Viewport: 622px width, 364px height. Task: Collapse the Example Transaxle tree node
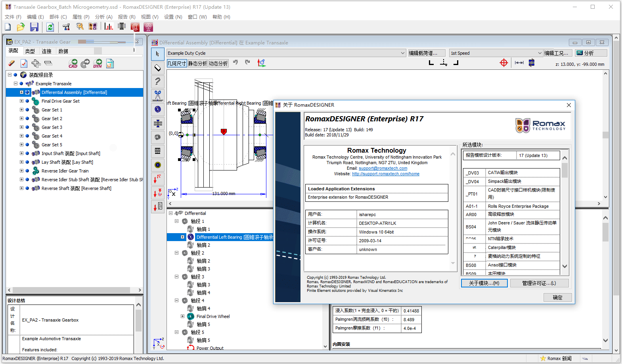(x=16, y=84)
